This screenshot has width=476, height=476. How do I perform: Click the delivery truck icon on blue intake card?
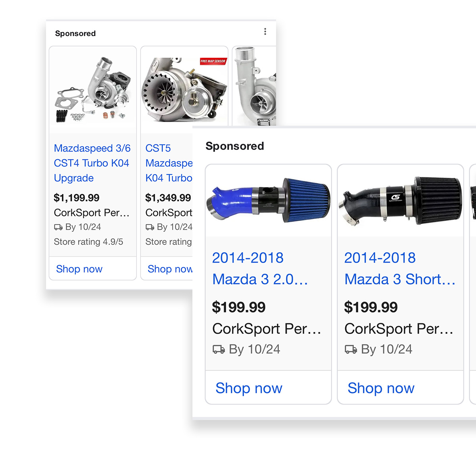click(219, 349)
